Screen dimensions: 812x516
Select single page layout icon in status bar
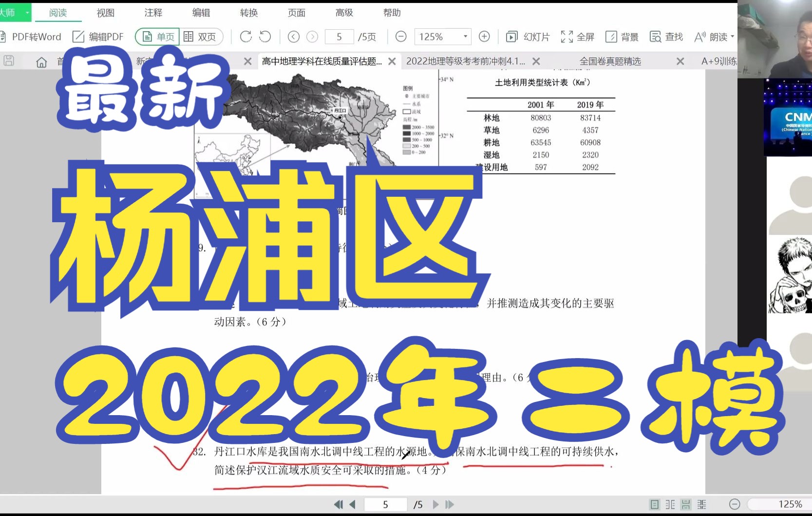pos(655,504)
